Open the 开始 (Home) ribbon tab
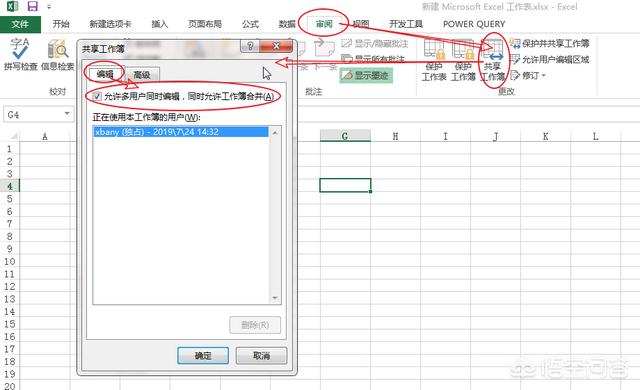 click(61, 24)
